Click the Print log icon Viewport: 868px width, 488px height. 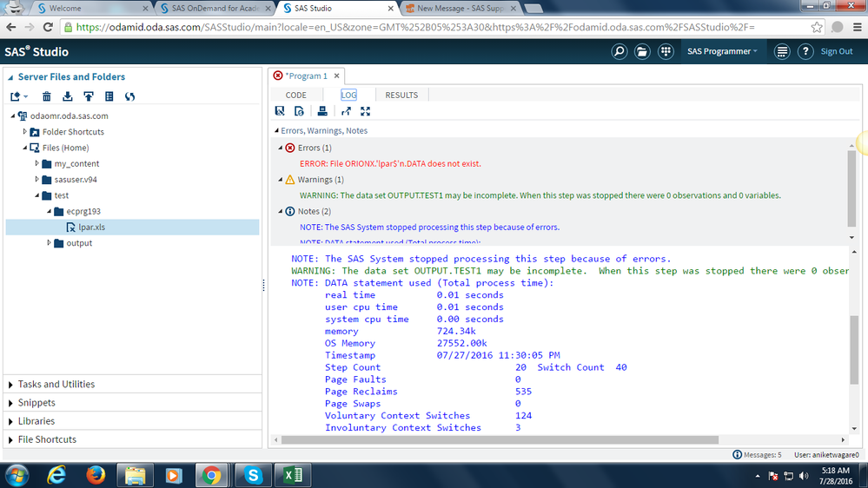[x=322, y=111]
